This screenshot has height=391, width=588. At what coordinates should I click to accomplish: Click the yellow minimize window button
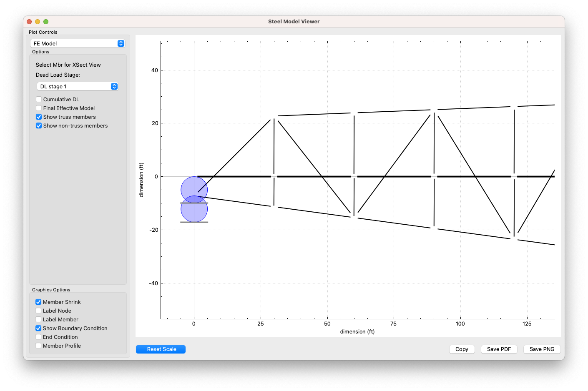38,22
